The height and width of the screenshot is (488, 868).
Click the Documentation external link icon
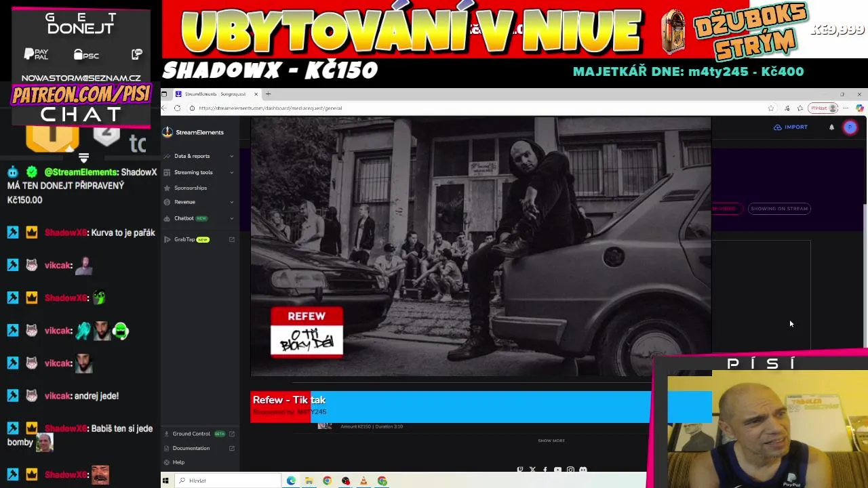pyautogui.click(x=232, y=448)
